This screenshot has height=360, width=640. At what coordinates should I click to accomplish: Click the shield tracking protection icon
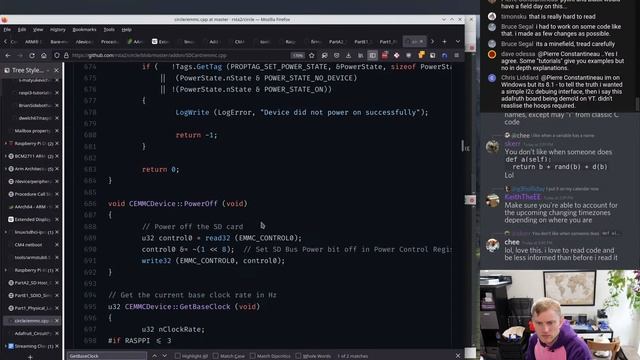click(x=57, y=55)
